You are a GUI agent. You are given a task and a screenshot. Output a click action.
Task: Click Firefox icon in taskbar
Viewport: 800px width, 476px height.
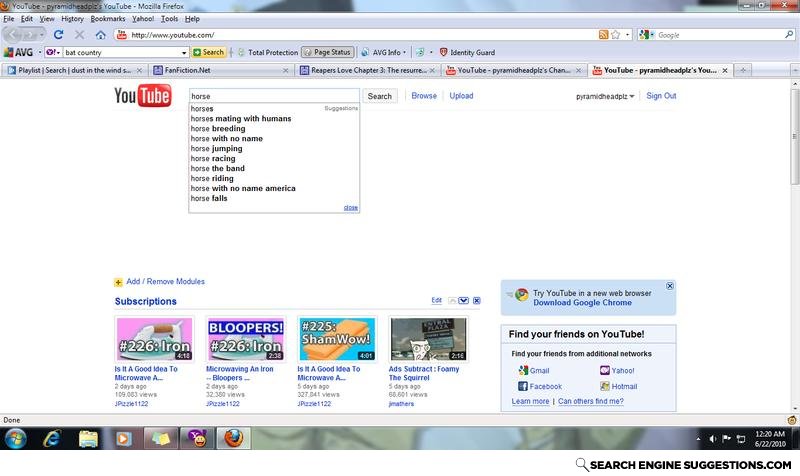[234, 438]
